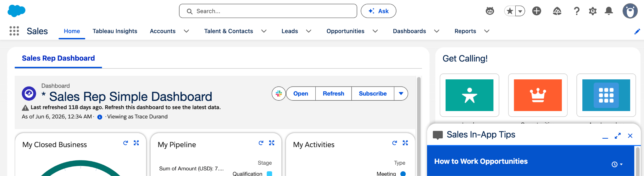Expand the Reports tab chevron
This screenshot has width=644, height=176.
(x=487, y=31)
